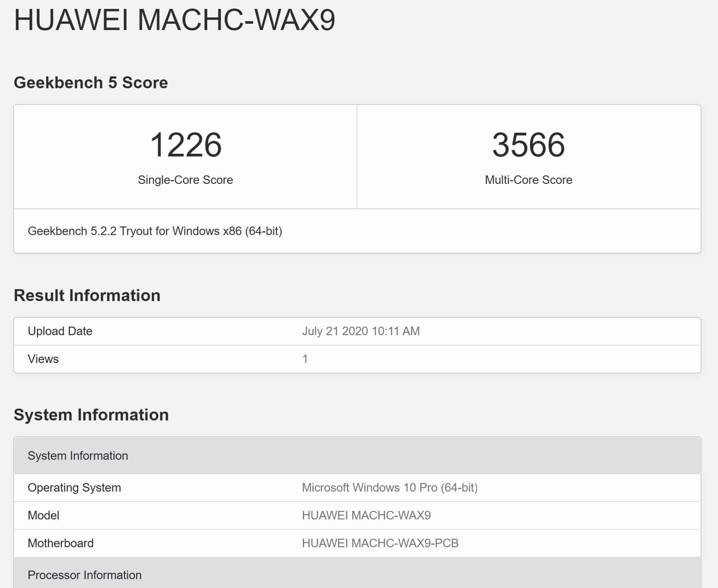Click the Model row label
Viewport: 718px width, 588px height.
tap(43, 515)
